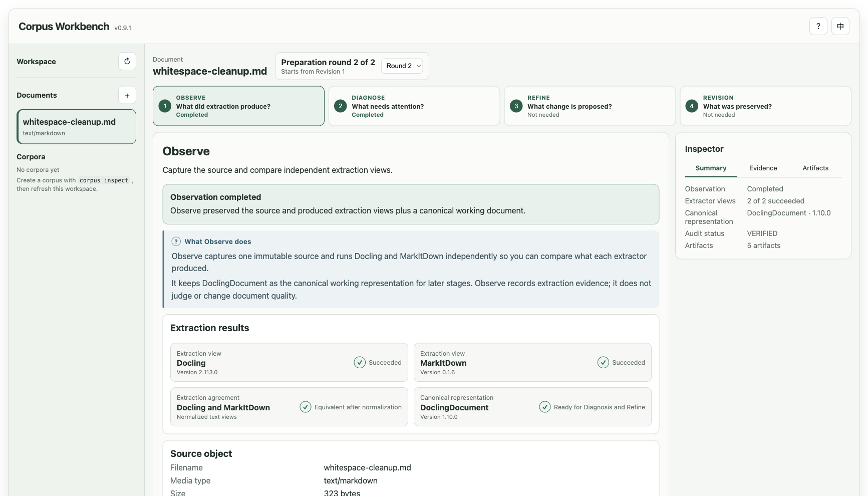Click the '5 artifacts' value

(x=763, y=245)
